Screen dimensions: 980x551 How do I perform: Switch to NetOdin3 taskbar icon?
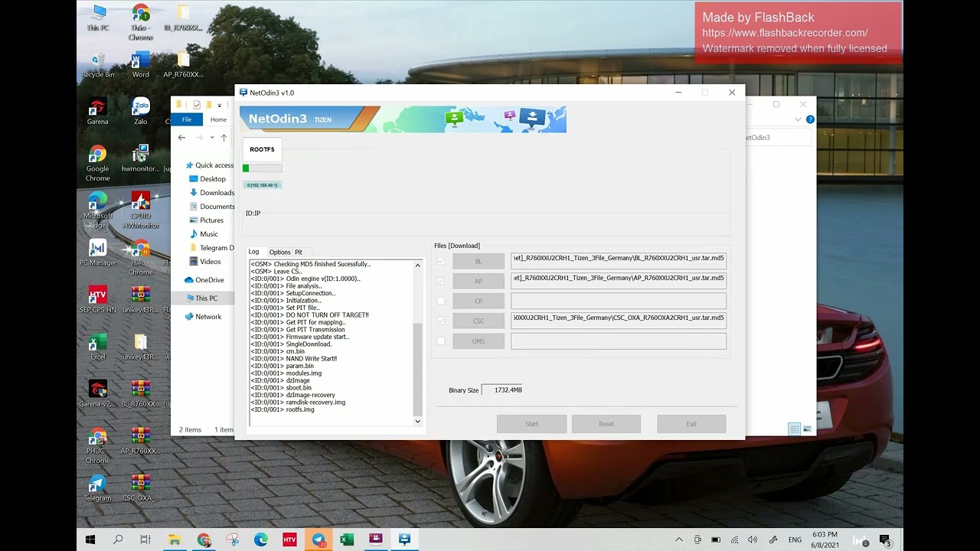click(x=404, y=540)
